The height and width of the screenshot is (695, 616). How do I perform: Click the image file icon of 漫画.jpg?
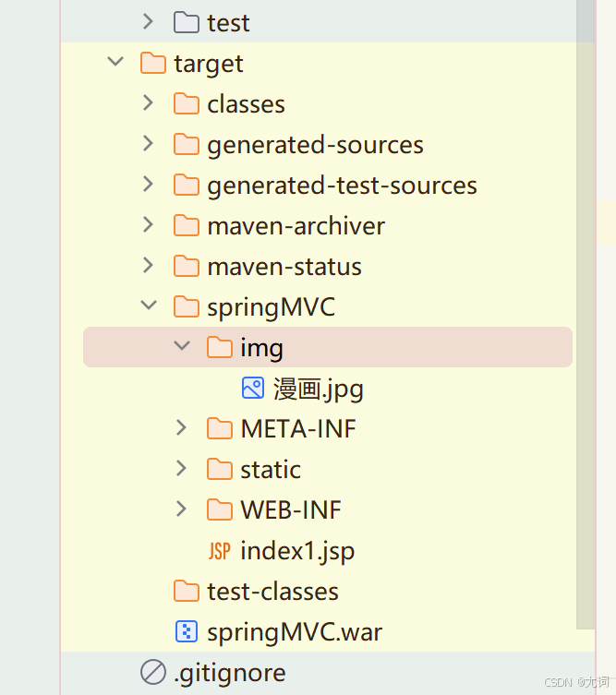pos(253,388)
